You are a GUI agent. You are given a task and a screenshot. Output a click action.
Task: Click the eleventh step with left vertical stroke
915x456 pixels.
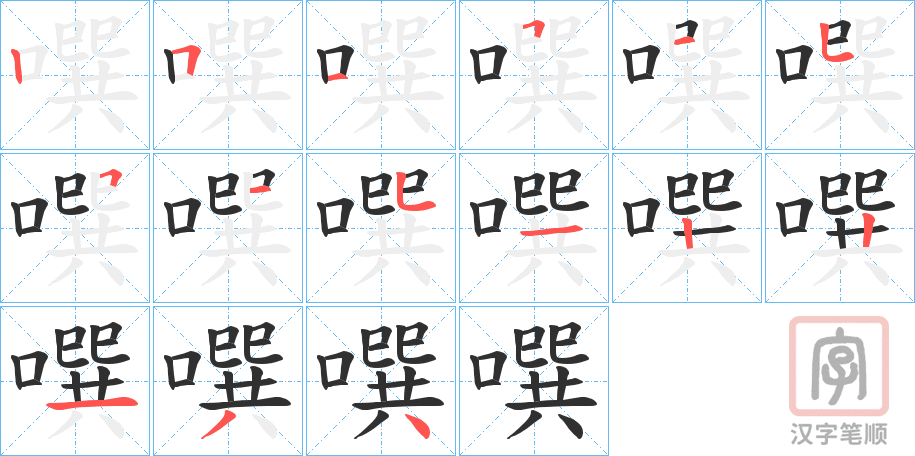(687, 228)
